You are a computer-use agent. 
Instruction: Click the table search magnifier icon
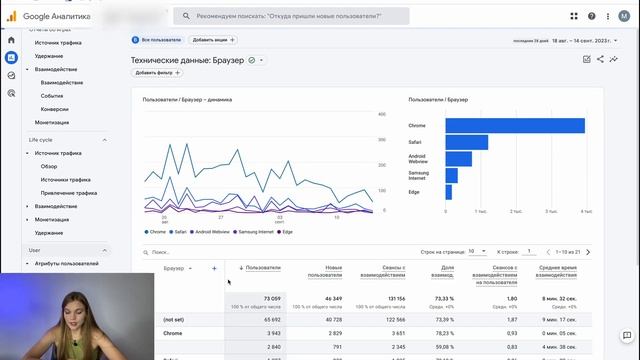146,252
